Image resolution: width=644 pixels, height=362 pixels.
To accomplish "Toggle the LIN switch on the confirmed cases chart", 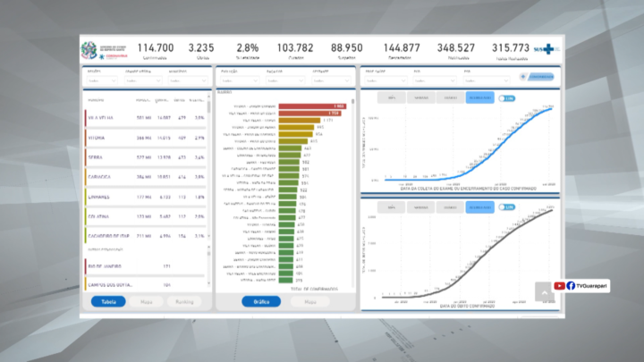I will click(x=507, y=98).
